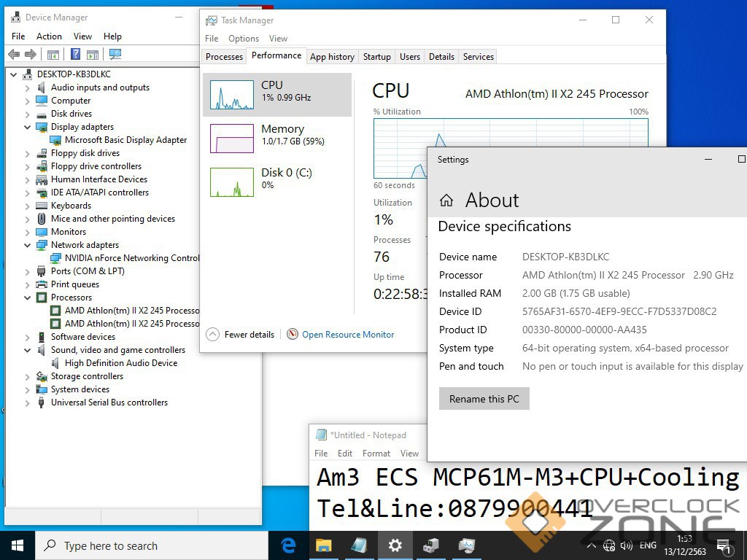Click the Fewer details arrow icon
747x560 pixels.
coord(212,334)
